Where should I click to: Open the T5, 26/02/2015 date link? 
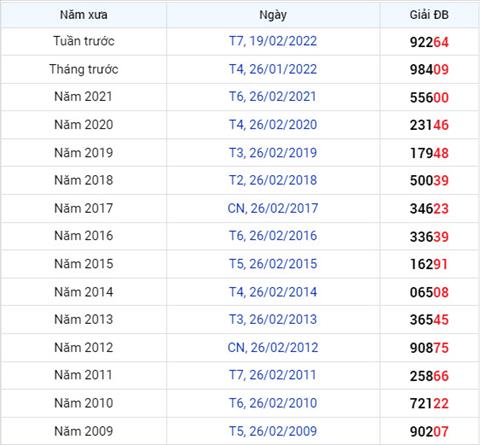click(x=273, y=264)
